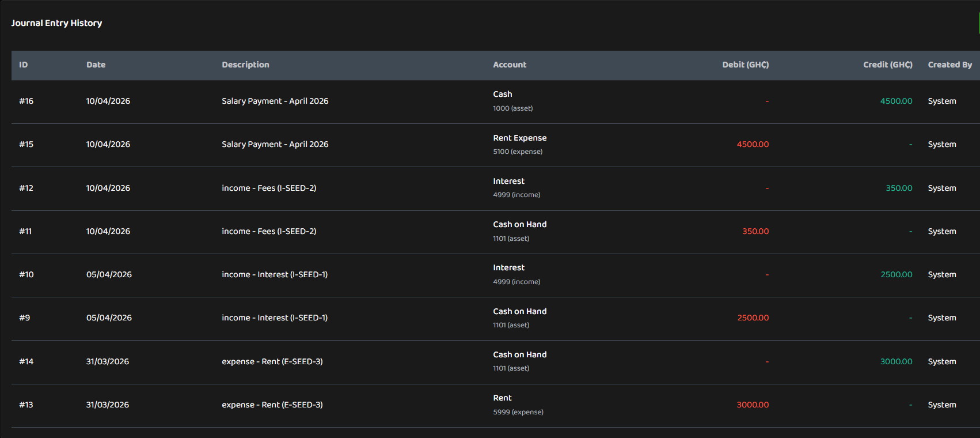Select the 10/04/2026 date in row #16

(x=108, y=101)
